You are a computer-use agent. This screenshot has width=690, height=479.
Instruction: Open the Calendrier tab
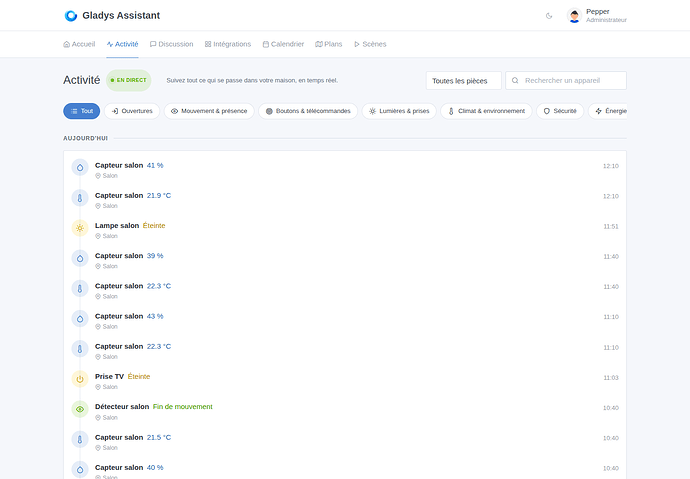(283, 44)
